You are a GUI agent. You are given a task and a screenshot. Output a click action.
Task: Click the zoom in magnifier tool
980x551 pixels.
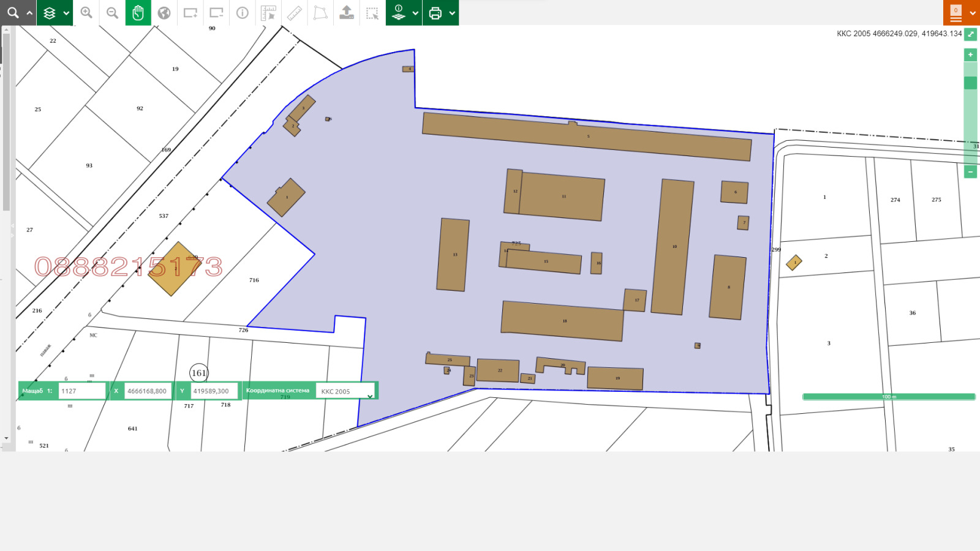click(x=86, y=13)
